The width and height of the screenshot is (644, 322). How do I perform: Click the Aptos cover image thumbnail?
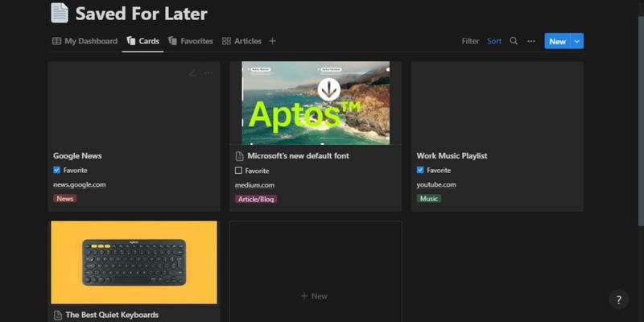(x=316, y=103)
